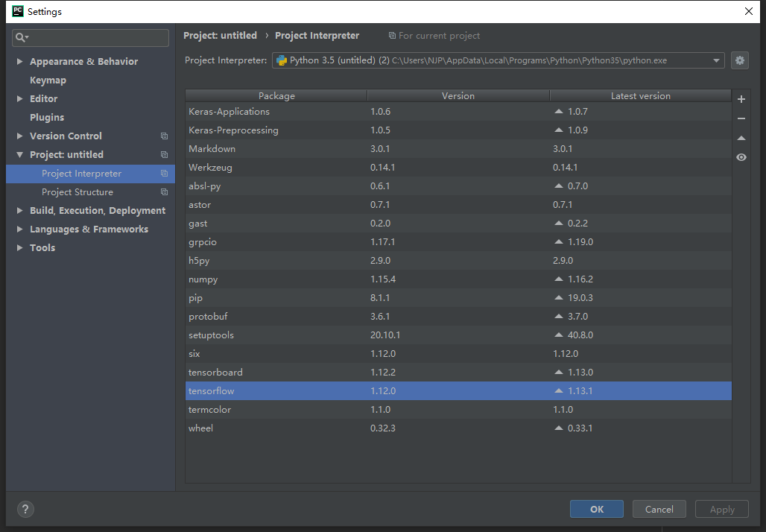Click Project: untitled breadcrumb
Screen dimensions: 766x532
220,36
